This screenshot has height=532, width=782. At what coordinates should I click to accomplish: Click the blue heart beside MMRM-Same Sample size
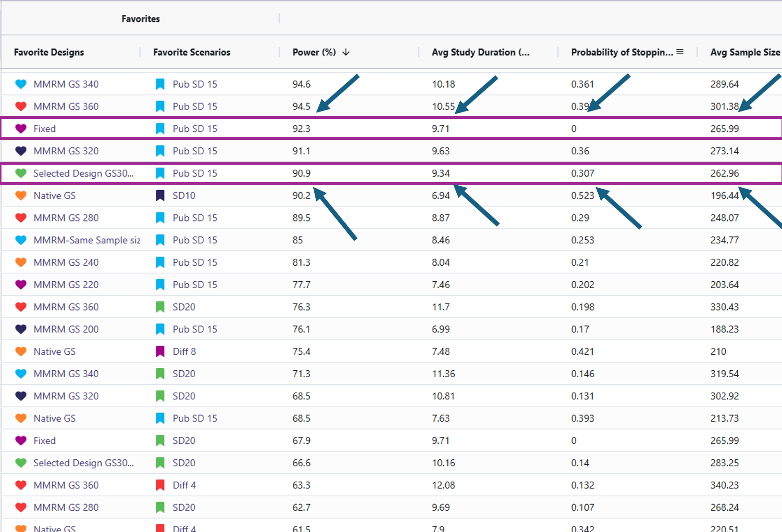tap(21, 240)
